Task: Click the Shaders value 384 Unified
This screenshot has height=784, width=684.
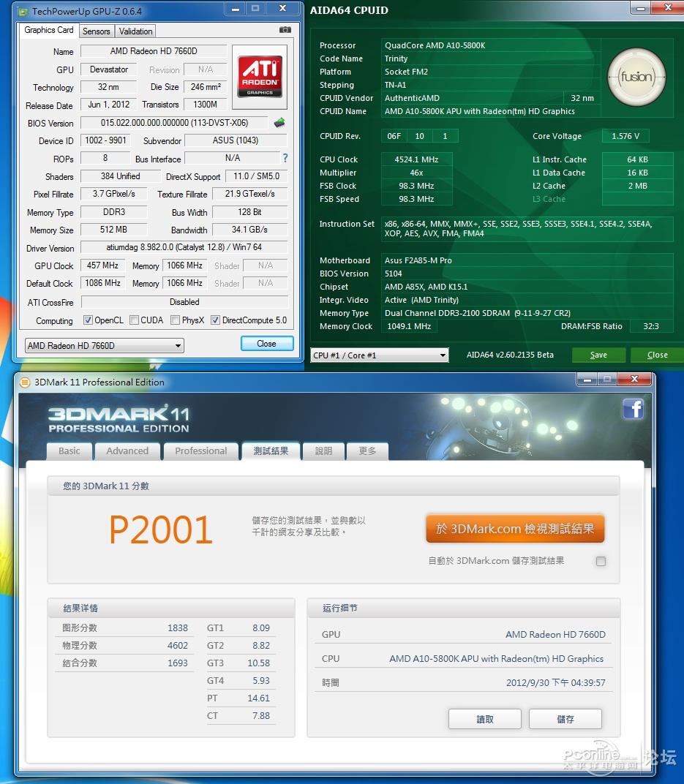Action: (x=121, y=176)
